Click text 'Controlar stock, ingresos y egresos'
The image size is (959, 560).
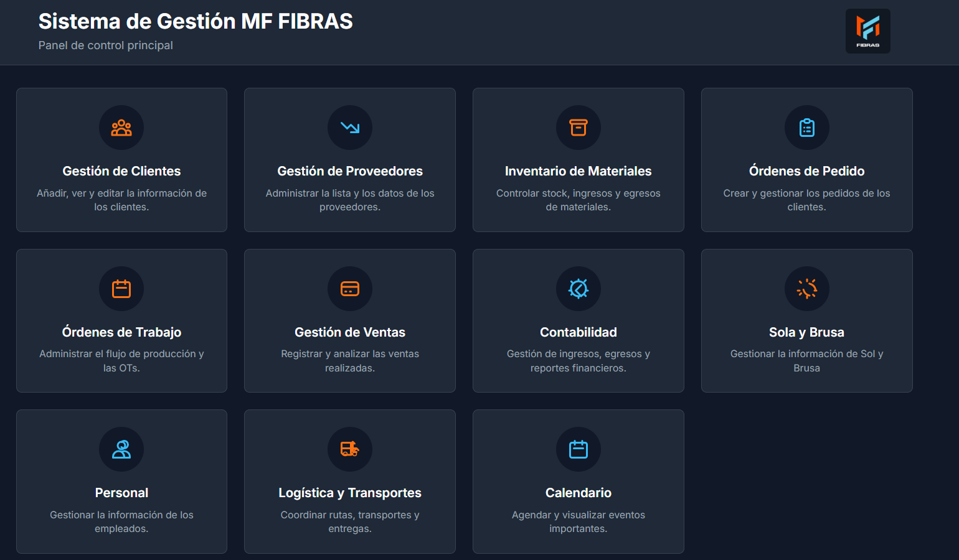click(579, 194)
